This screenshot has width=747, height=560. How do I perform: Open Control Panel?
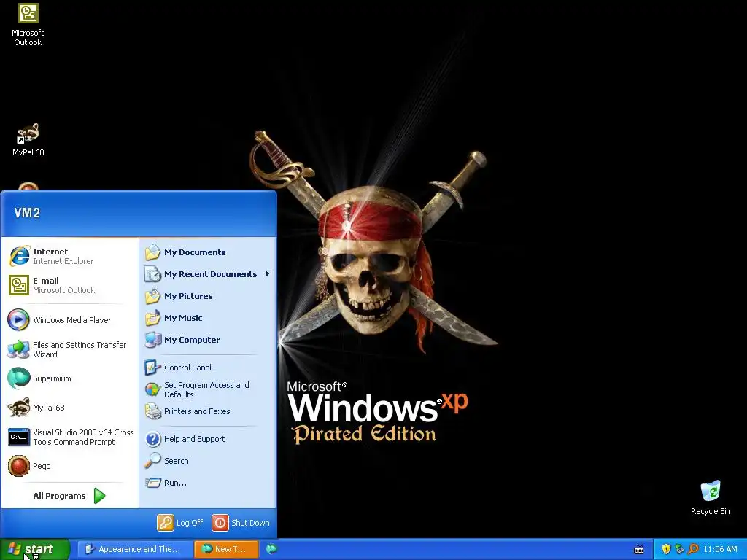click(208, 367)
